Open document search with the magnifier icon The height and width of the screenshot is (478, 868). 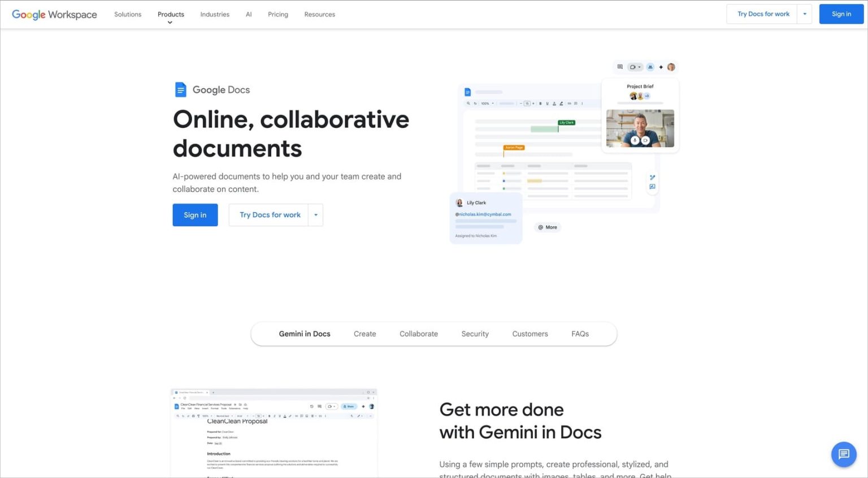click(468, 104)
